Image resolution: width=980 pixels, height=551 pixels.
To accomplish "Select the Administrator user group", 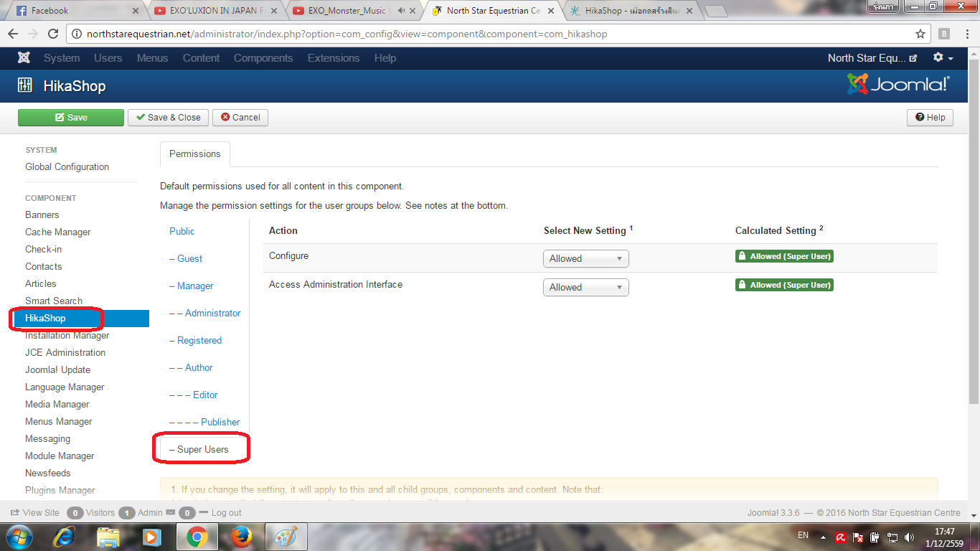I will click(x=205, y=314).
